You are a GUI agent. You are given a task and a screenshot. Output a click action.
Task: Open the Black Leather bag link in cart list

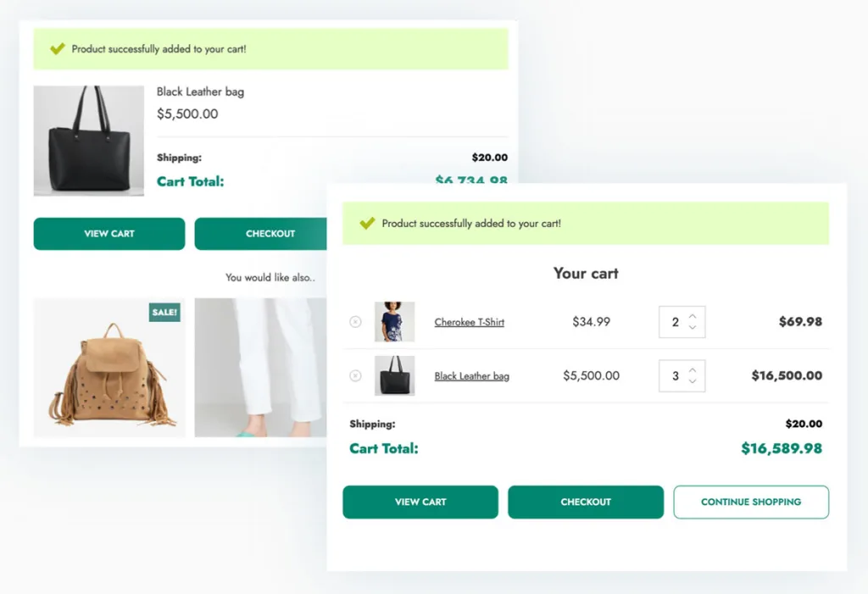[471, 376]
